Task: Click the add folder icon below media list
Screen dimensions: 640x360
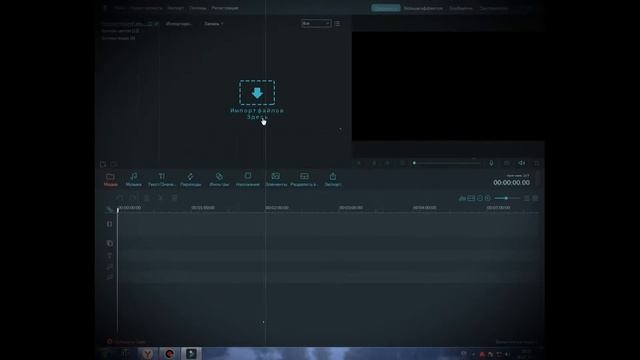Action: pyautogui.click(x=103, y=164)
